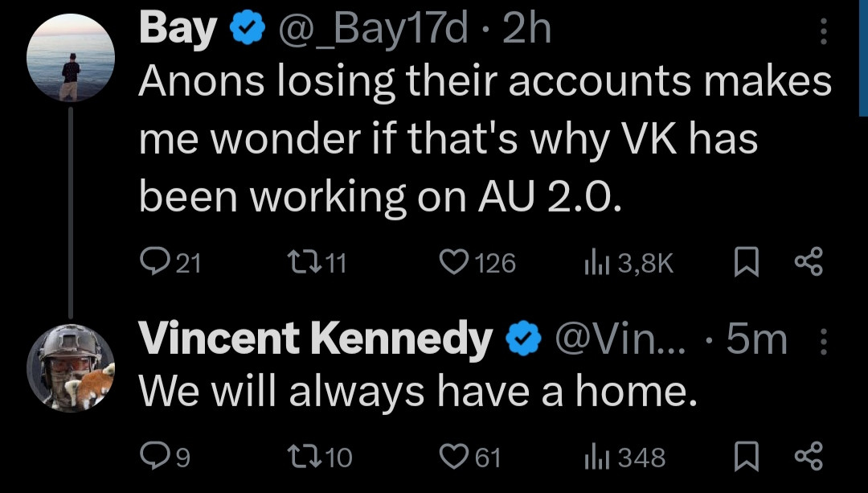View analytics for Bay's 3,8K views
The height and width of the screenshot is (493, 868).
tap(593, 263)
